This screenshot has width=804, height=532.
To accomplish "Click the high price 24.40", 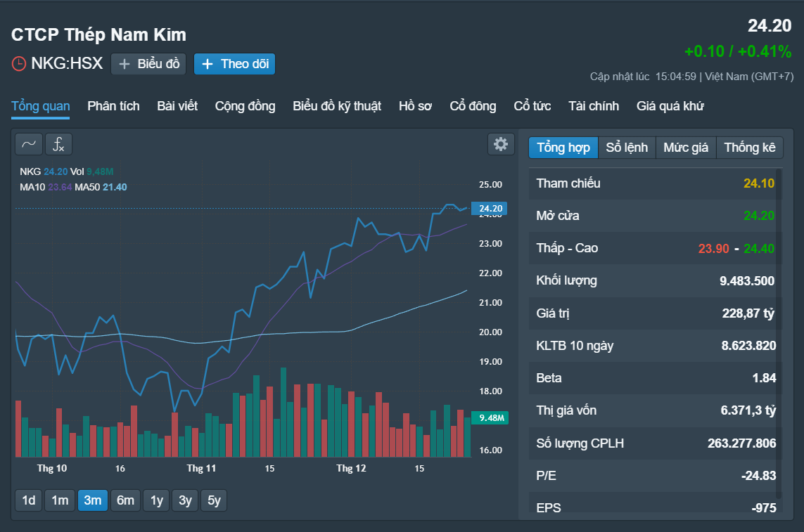I will [x=759, y=249].
